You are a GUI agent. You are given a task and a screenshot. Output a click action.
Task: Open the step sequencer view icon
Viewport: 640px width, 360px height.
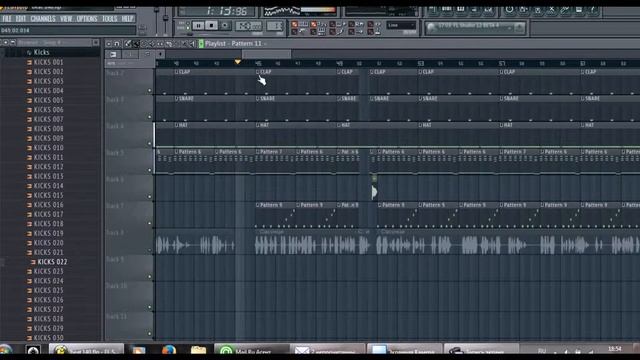(447, 10)
